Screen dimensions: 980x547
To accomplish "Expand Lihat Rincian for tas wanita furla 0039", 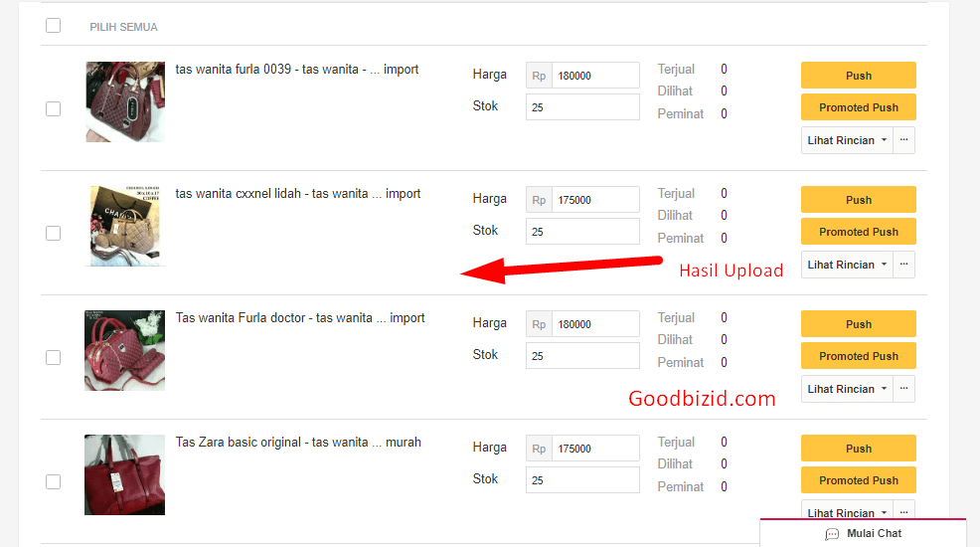I will point(847,140).
